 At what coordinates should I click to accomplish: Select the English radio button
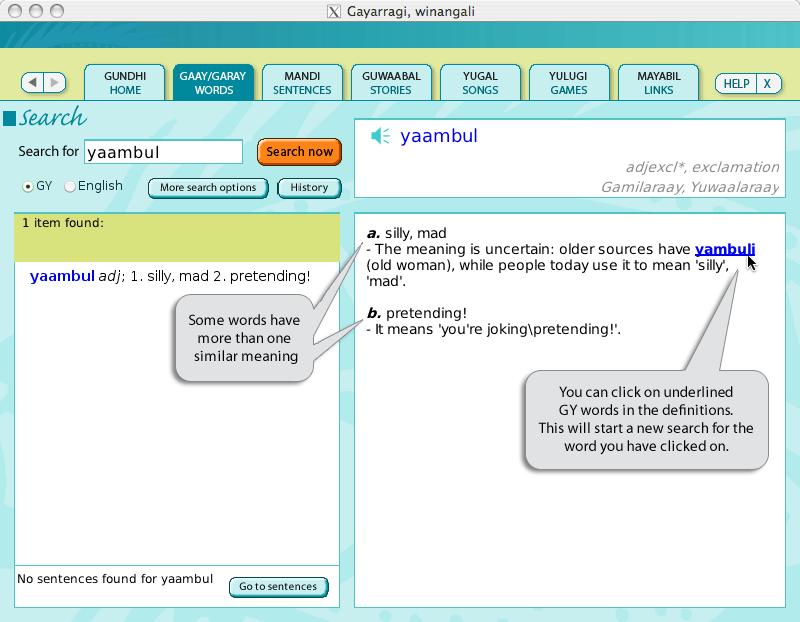[70, 186]
